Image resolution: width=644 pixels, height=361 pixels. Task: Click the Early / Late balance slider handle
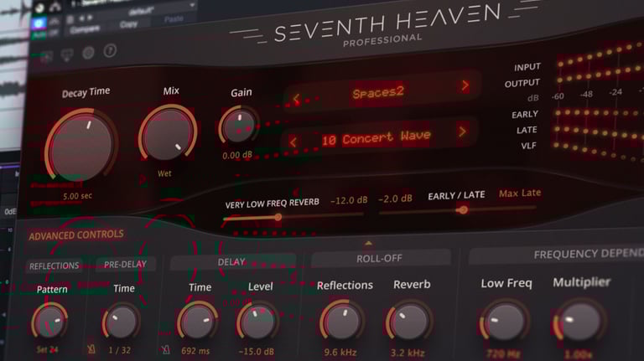(x=463, y=210)
